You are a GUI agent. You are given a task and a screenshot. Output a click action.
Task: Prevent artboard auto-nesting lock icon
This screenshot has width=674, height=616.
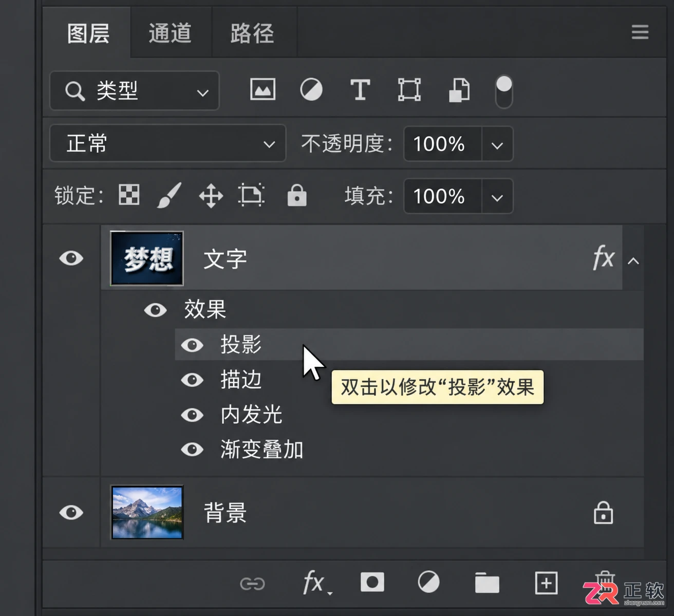tap(252, 195)
